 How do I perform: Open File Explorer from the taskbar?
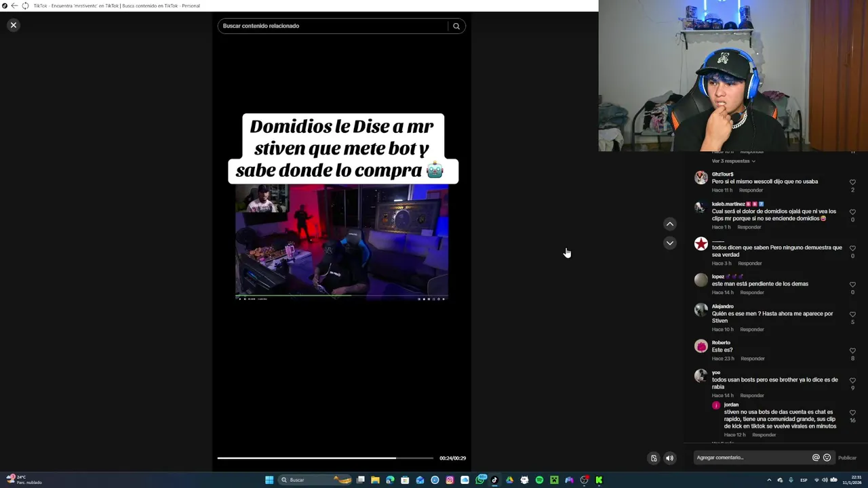point(375,480)
